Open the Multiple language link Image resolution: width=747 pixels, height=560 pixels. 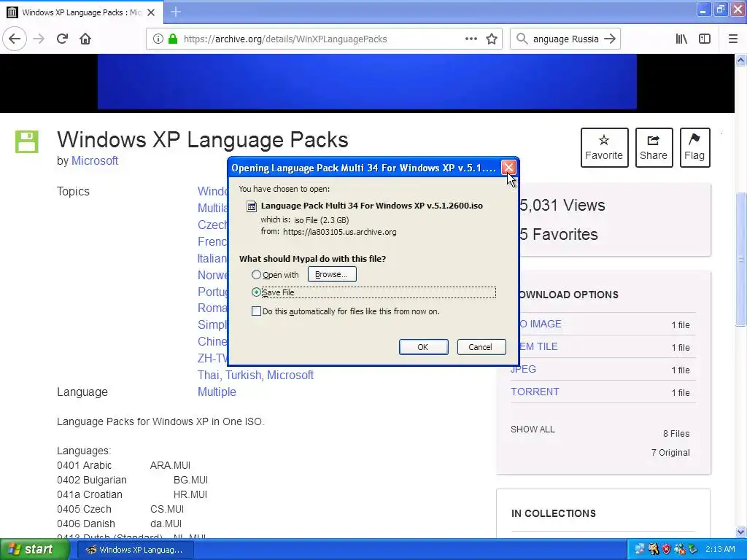click(x=217, y=392)
